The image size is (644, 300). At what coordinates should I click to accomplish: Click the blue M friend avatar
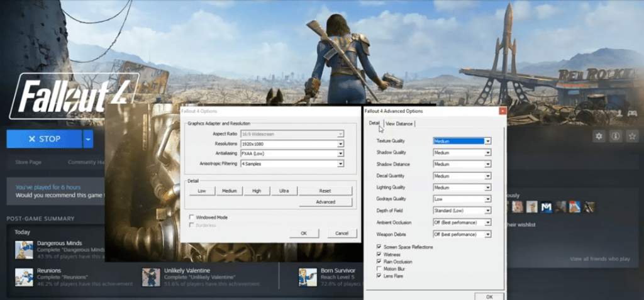point(547,206)
